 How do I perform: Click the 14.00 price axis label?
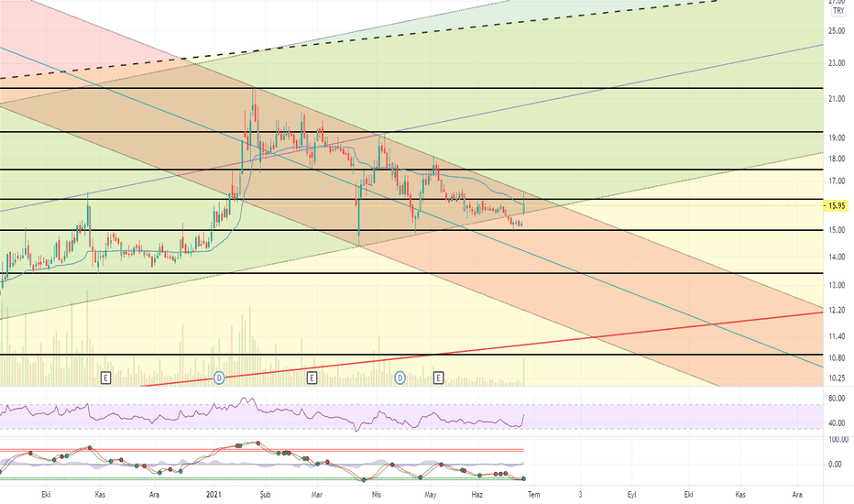pos(837,257)
